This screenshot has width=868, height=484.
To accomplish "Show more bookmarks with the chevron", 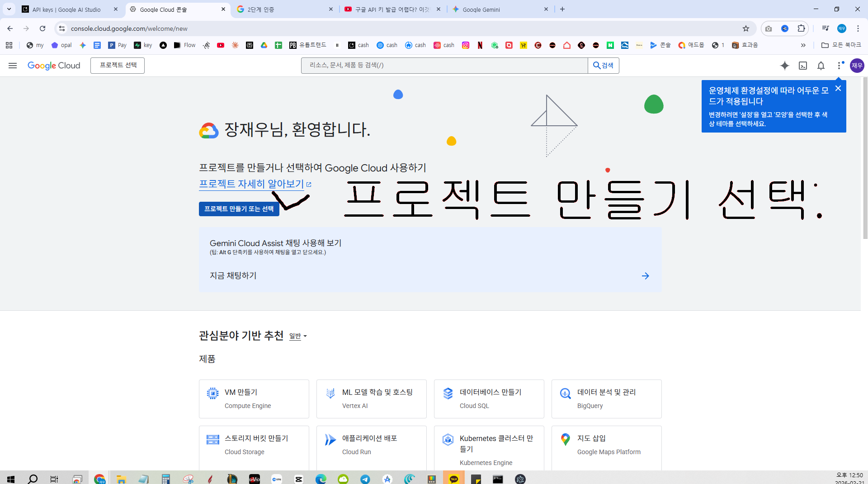I will [803, 45].
